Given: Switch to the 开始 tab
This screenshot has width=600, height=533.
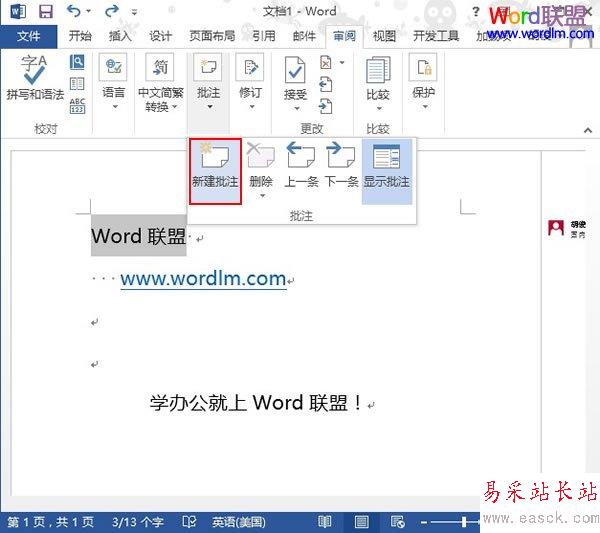Looking at the screenshot, I should tap(80, 36).
